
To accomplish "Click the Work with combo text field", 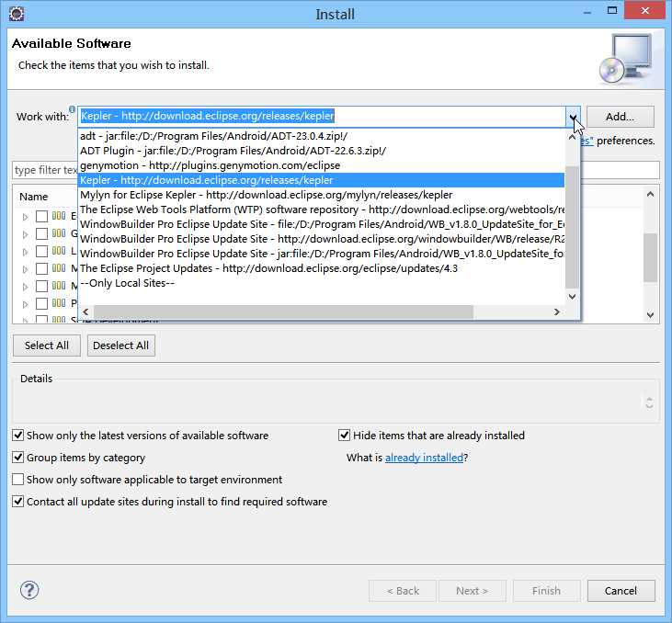I will (323, 116).
